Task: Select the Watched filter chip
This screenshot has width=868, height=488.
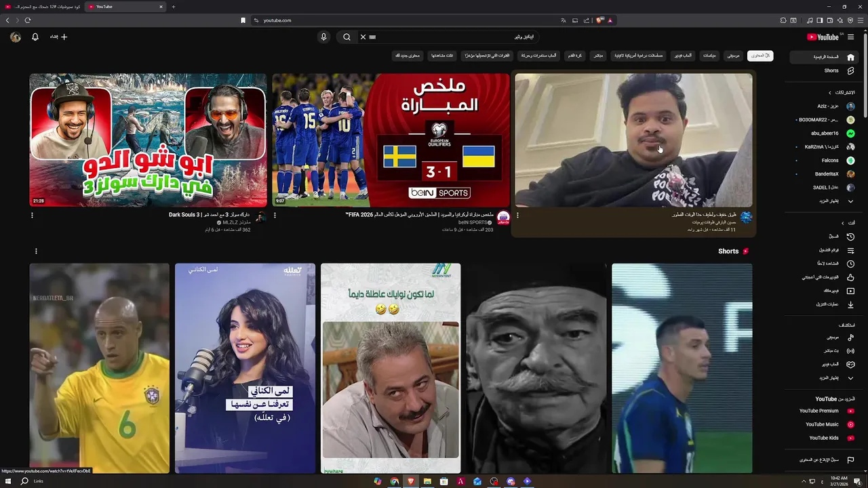Action: [x=442, y=56]
